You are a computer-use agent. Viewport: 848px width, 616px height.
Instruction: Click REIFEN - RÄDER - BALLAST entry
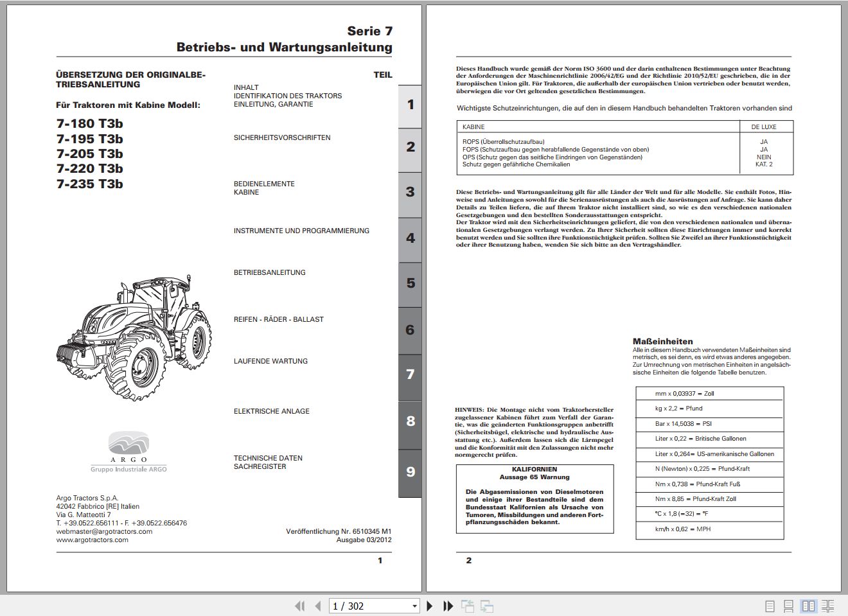(x=278, y=319)
